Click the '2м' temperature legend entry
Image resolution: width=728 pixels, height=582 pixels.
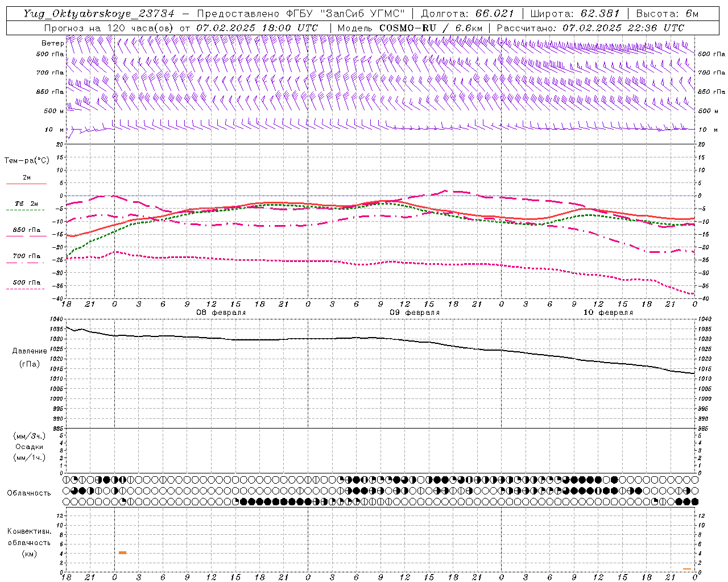pos(27,178)
